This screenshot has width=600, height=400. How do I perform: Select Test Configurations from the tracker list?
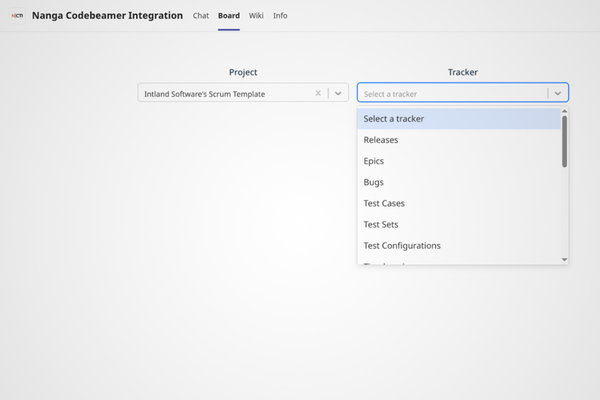pos(459,245)
